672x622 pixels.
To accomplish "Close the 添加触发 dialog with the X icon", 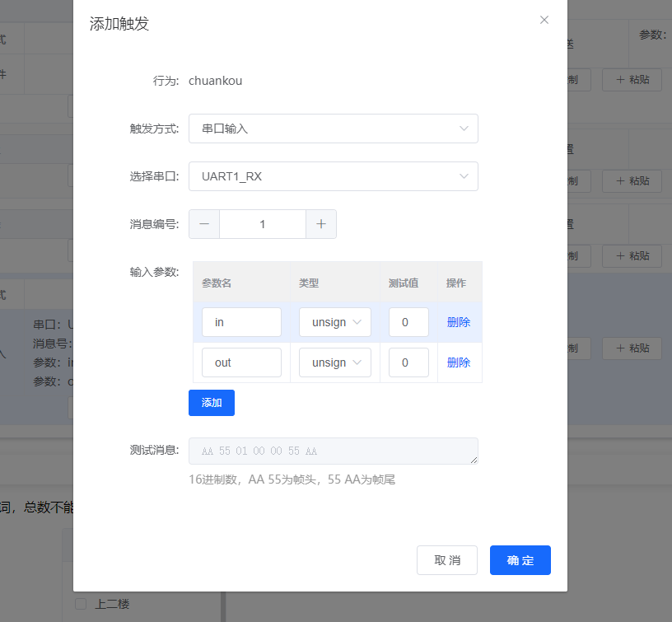I will 544,20.
